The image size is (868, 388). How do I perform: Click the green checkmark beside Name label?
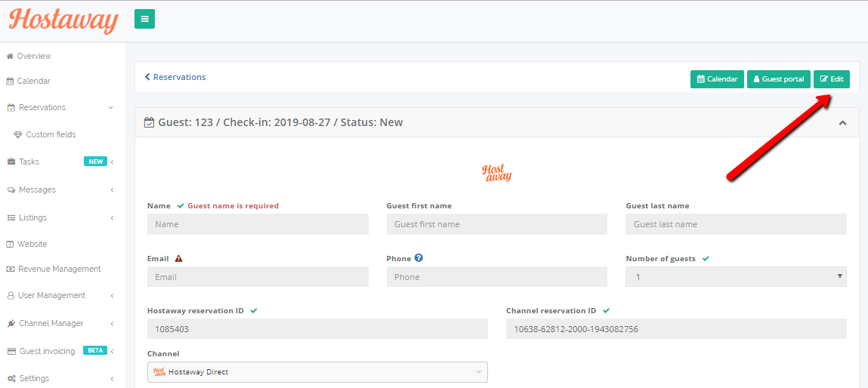181,205
